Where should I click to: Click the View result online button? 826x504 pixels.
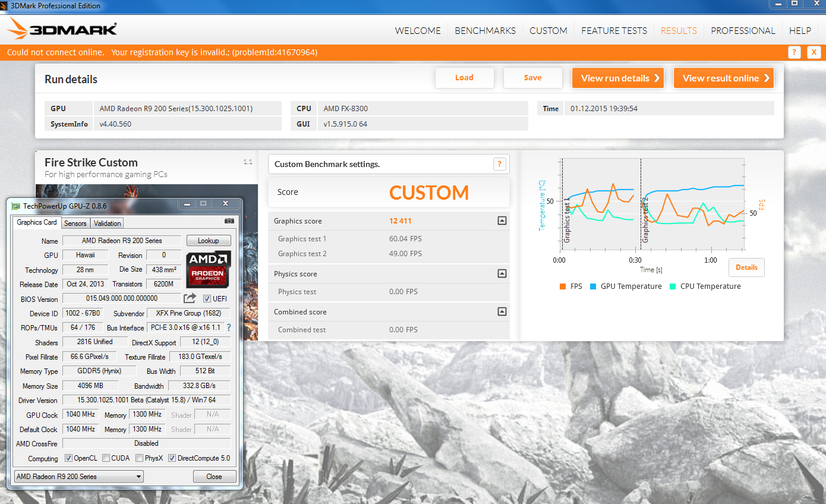723,78
